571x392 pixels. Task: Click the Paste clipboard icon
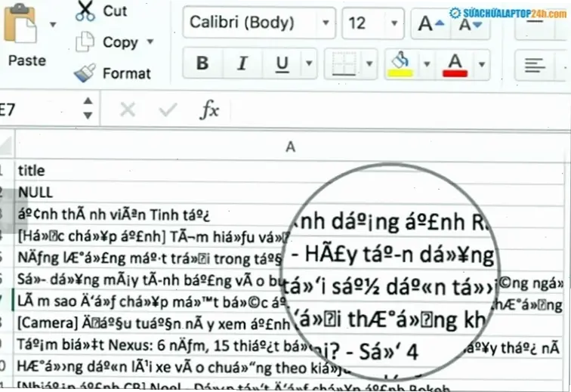[20, 24]
